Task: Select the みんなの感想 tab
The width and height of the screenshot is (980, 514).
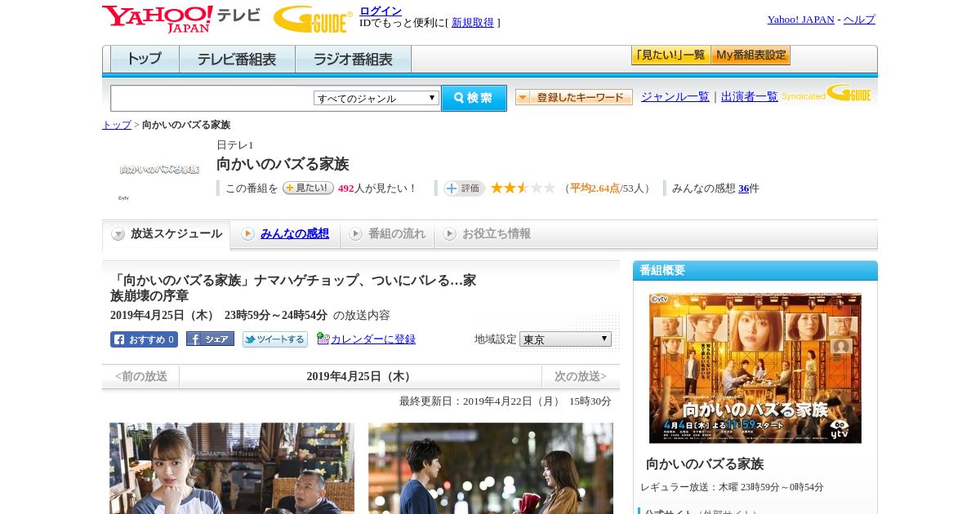Action: [x=285, y=234]
